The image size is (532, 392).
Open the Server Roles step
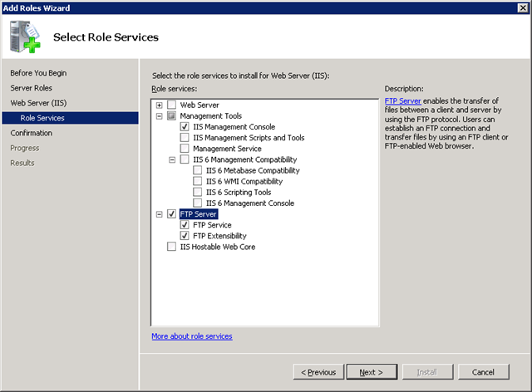[x=32, y=88]
